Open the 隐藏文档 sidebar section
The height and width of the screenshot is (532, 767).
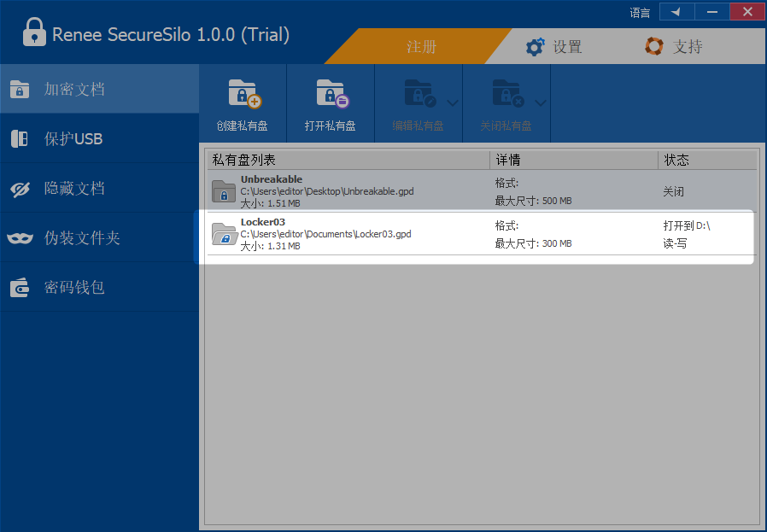tap(99, 188)
